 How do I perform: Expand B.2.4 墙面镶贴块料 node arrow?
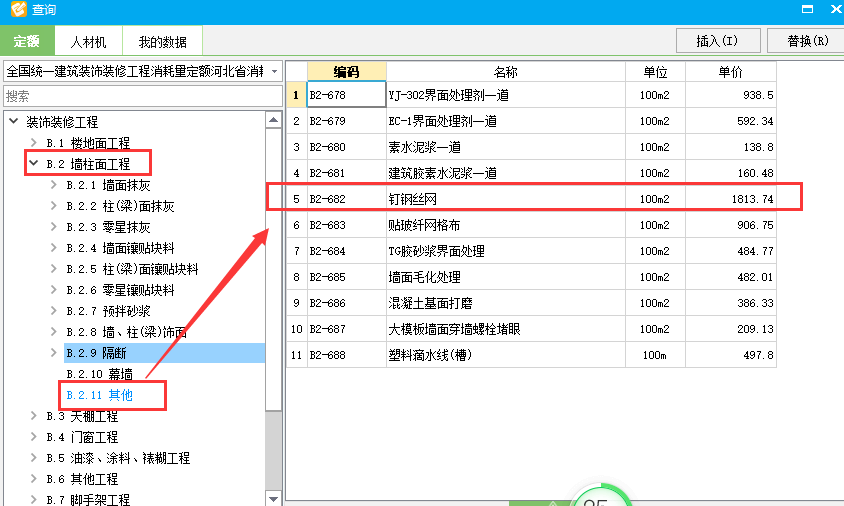(54, 248)
